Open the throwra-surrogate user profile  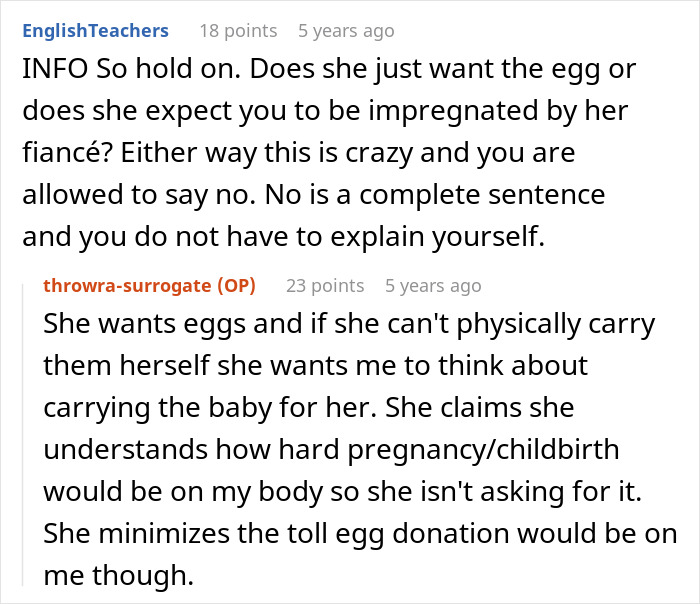[127, 286]
